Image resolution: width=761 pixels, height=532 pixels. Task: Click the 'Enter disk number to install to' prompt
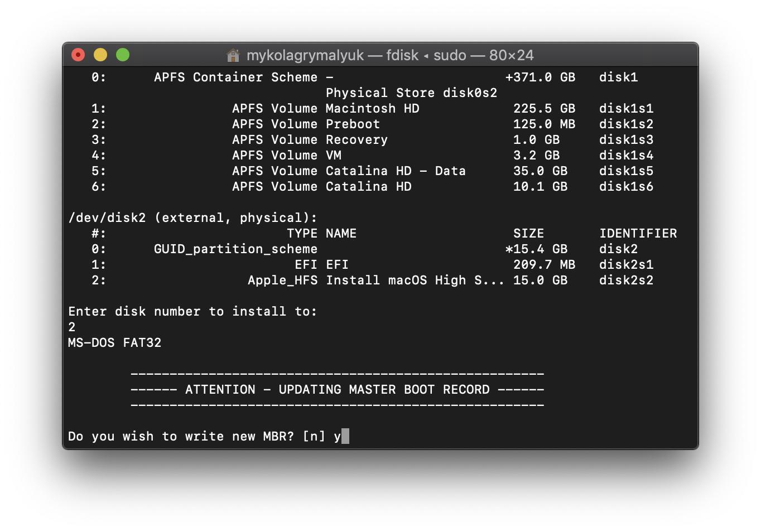[x=192, y=311]
